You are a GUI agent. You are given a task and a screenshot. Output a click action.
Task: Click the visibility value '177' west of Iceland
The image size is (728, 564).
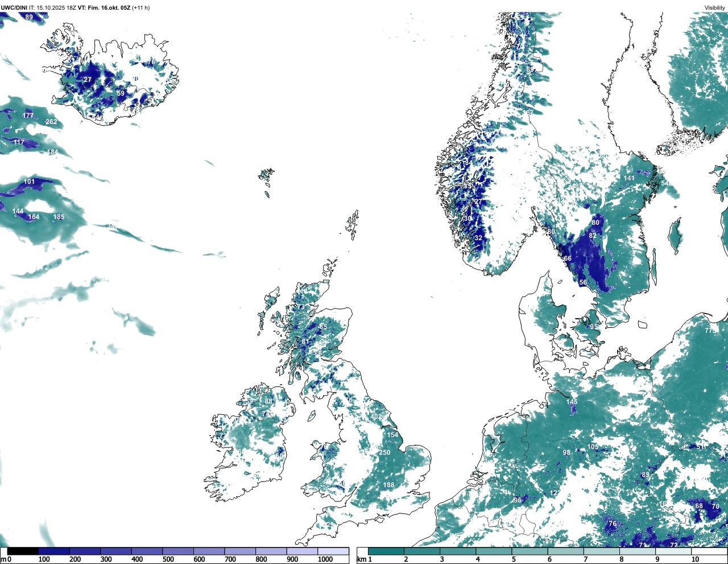pos(28,116)
